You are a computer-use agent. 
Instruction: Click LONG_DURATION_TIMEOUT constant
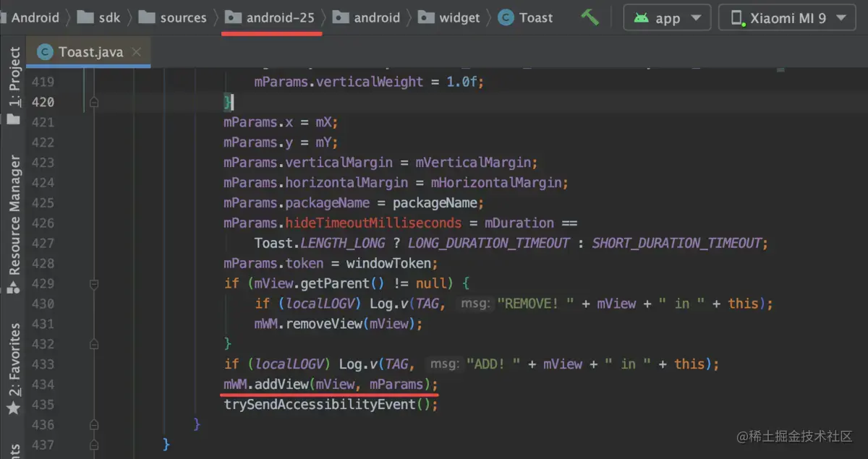pos(488,244)
